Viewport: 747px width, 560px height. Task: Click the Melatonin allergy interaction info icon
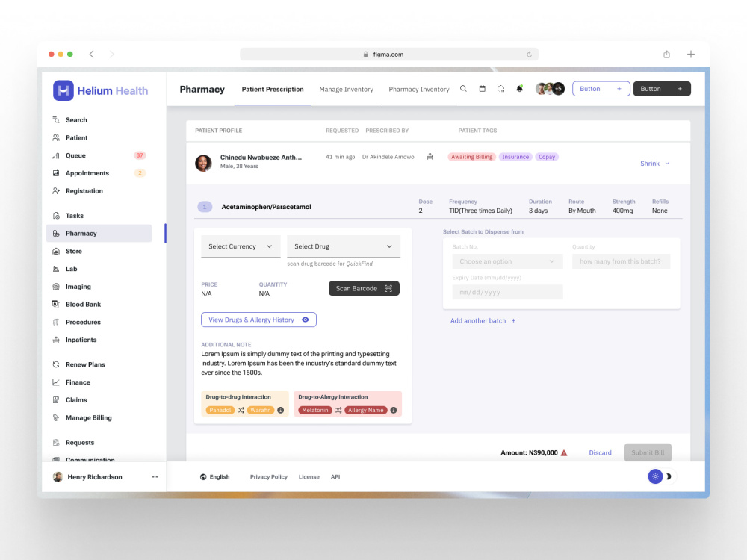pyautogui.click(x=394, y=410)
